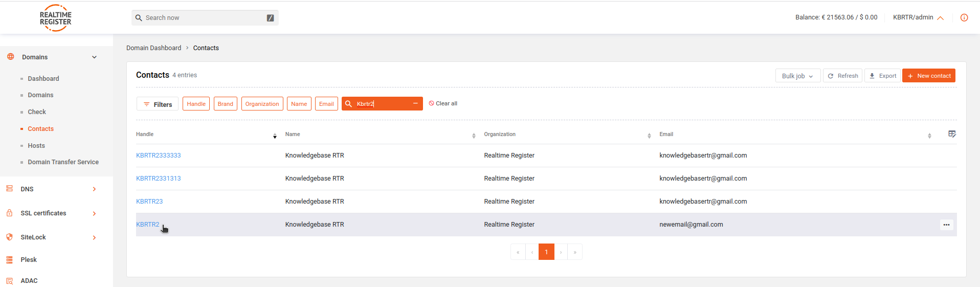Image resolution: width=980 pixels, height=287 pixels.
Task: Open contact KBRTR2
Action: 147,225
